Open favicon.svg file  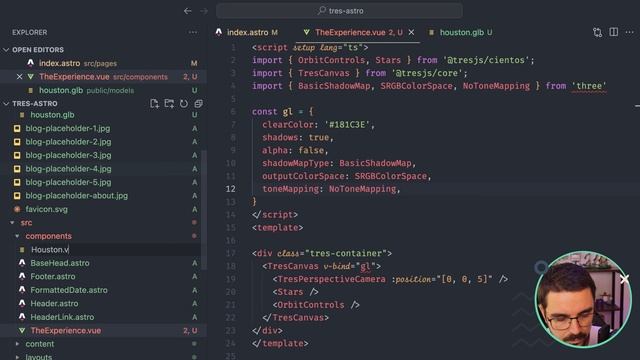101,209
